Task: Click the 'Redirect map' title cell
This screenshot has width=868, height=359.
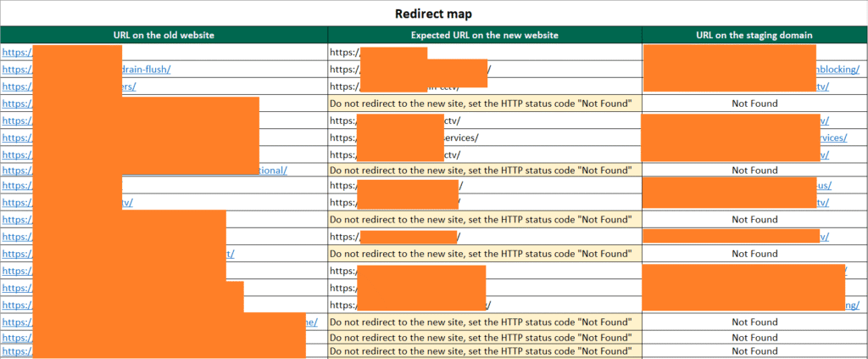Action: (x=433, y=14)
